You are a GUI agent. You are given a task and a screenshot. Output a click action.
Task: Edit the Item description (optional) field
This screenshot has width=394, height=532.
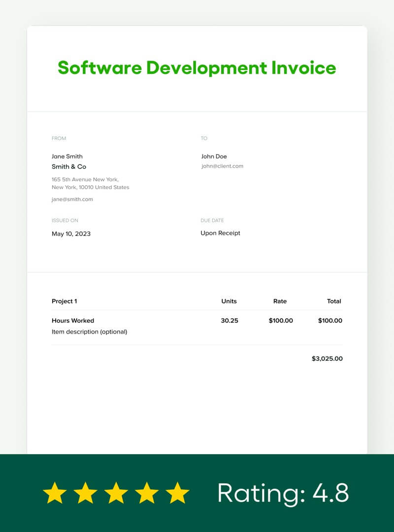[89, 332]
